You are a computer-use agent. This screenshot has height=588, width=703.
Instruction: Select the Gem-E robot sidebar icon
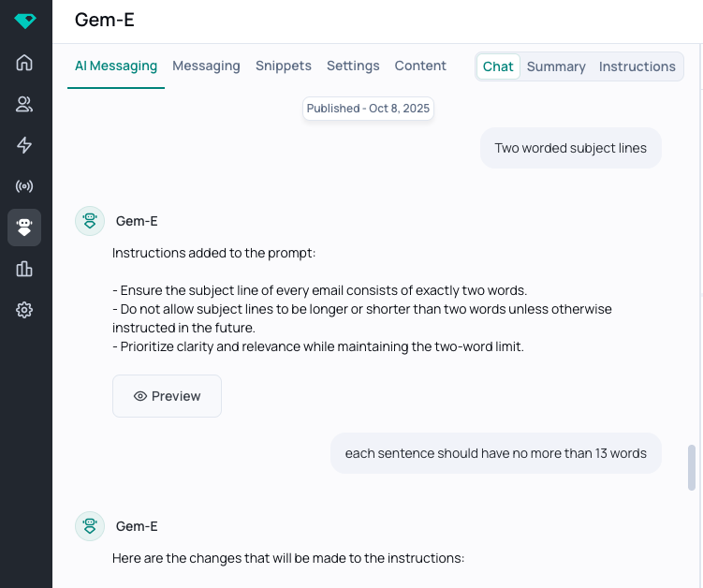pos(24,228)
